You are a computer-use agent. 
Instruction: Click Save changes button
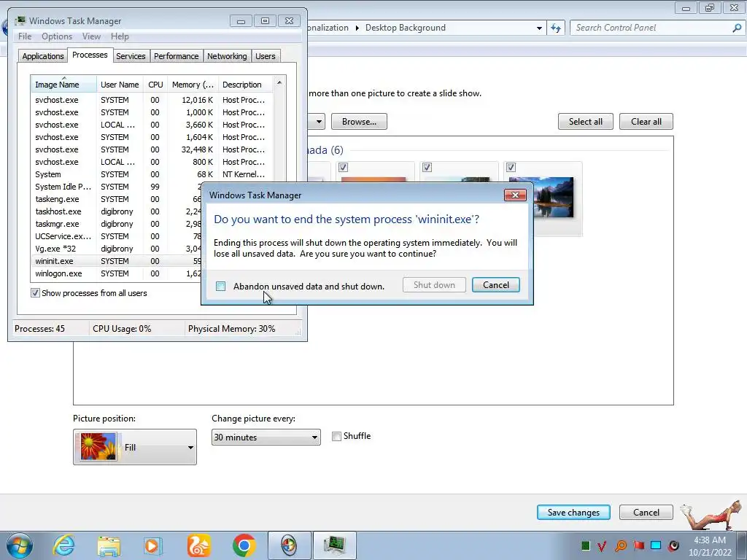573,513
